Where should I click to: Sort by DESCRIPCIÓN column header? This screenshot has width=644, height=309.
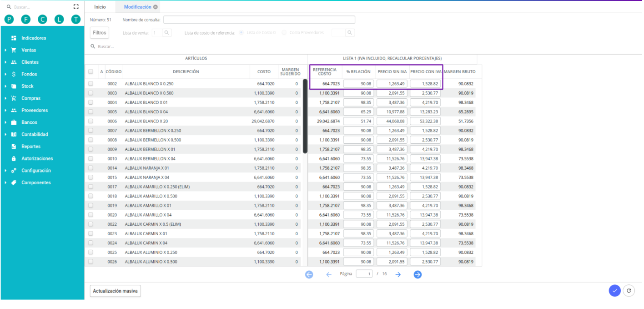(186, 72)
